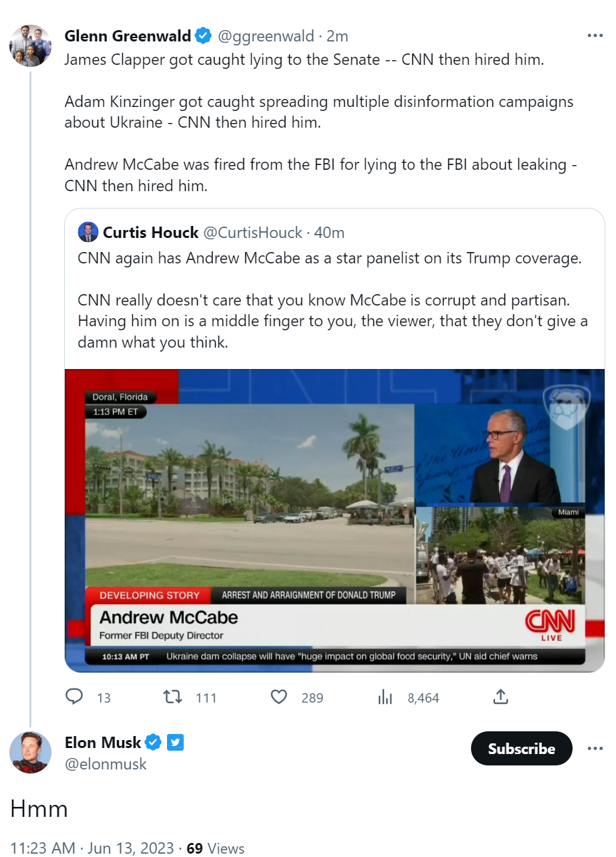Click Glenn Greenwald's blue verified badge

(x=203, y=35)
